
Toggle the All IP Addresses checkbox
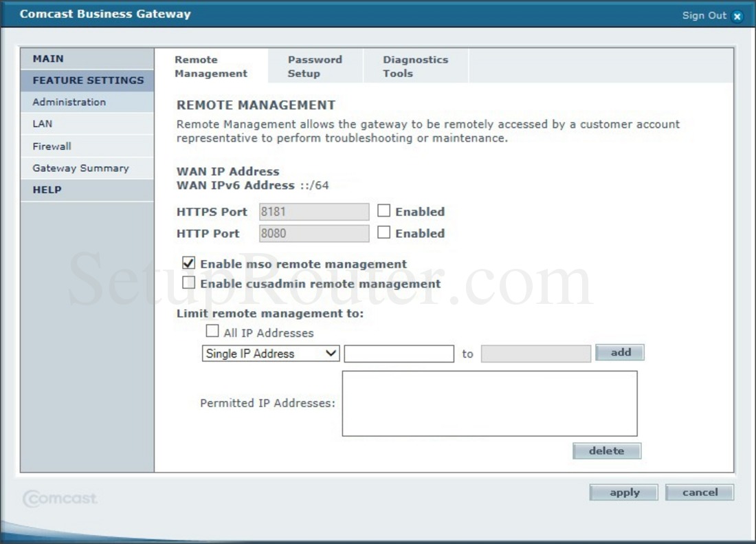click(x=212, y=331)
